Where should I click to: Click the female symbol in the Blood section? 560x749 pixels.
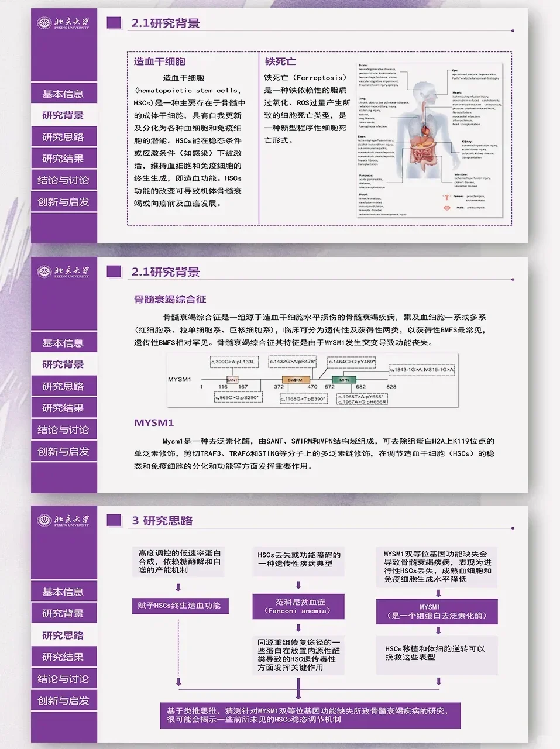[x=446, y=198]
